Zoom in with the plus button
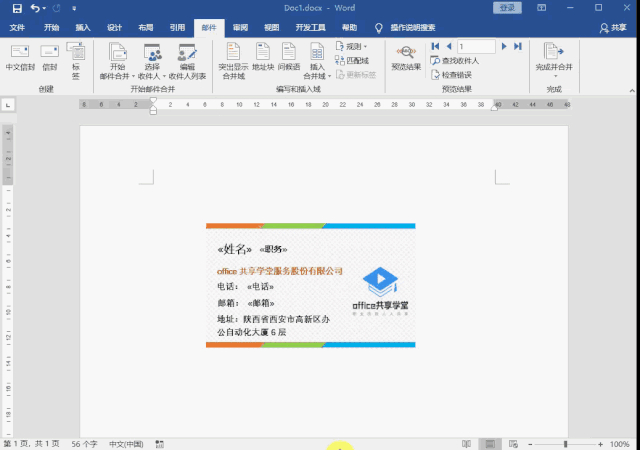 pyautogui.click(x=600, y=444)
